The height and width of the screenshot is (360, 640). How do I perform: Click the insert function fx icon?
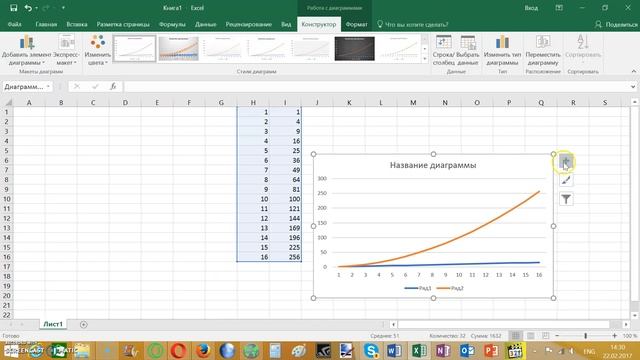(x=113, y=87)
